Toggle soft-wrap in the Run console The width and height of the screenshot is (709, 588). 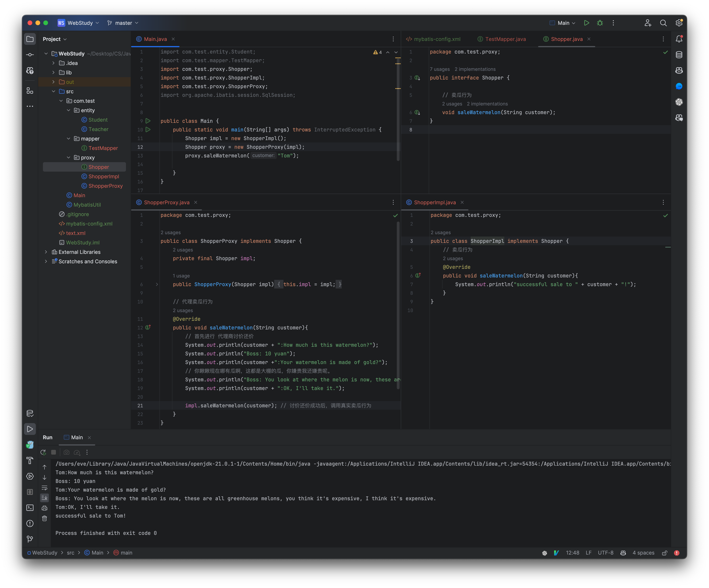coord(44,488)
